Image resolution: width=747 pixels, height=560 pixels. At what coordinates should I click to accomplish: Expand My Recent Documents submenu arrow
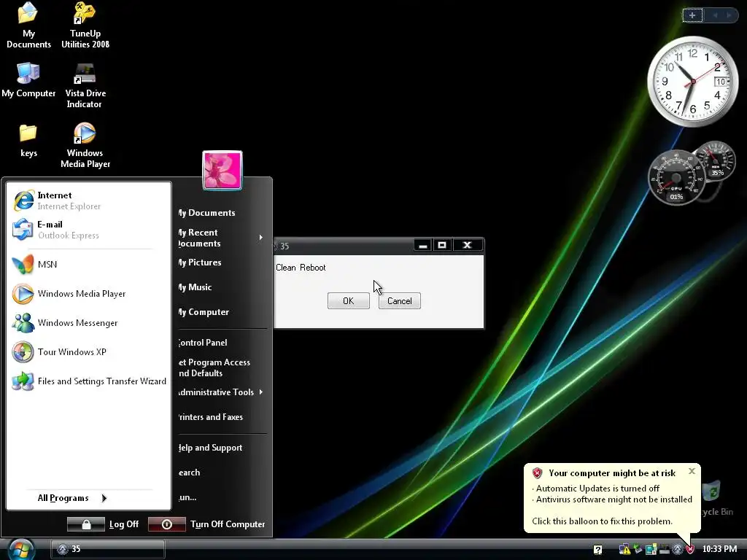coord(260,237)
